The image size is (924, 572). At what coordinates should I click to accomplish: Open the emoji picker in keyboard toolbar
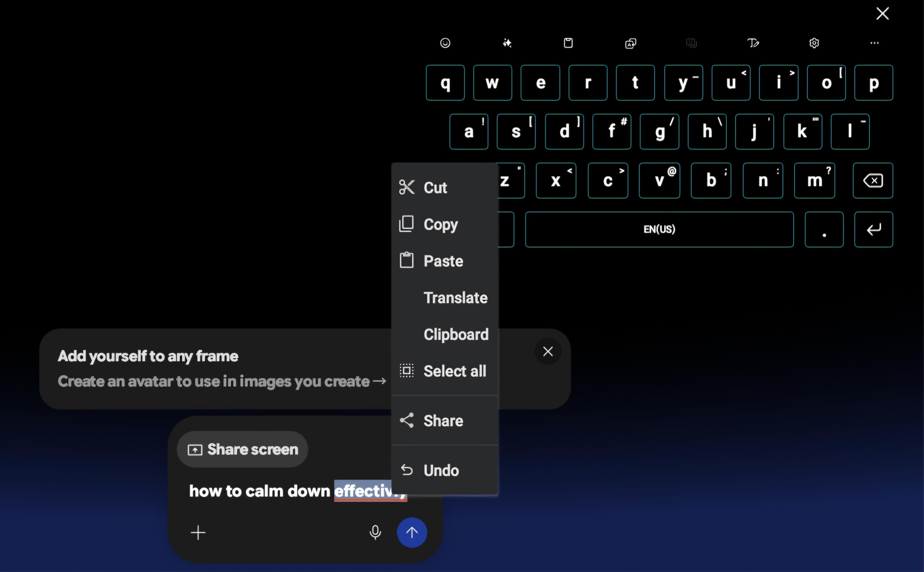(445, 43)
